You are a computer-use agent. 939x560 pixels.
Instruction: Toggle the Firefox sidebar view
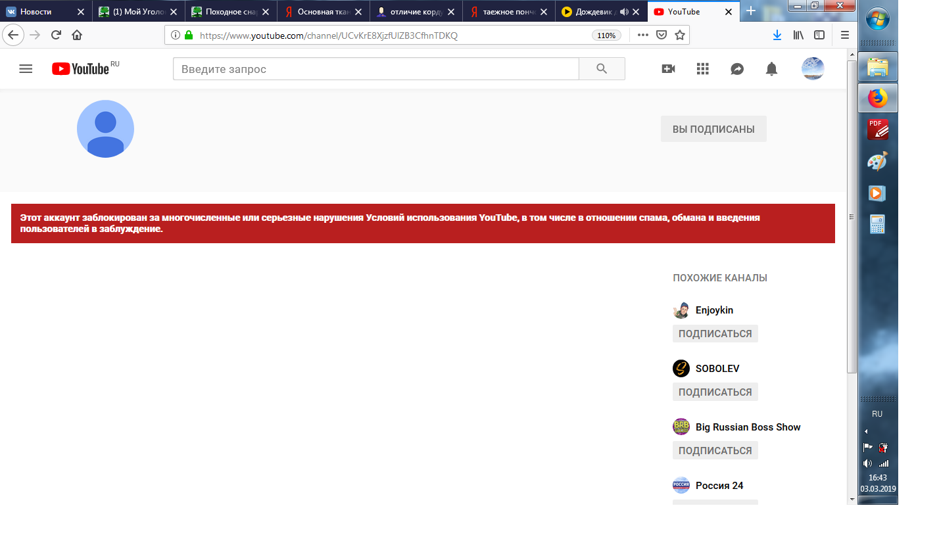(x=819, y=35)
